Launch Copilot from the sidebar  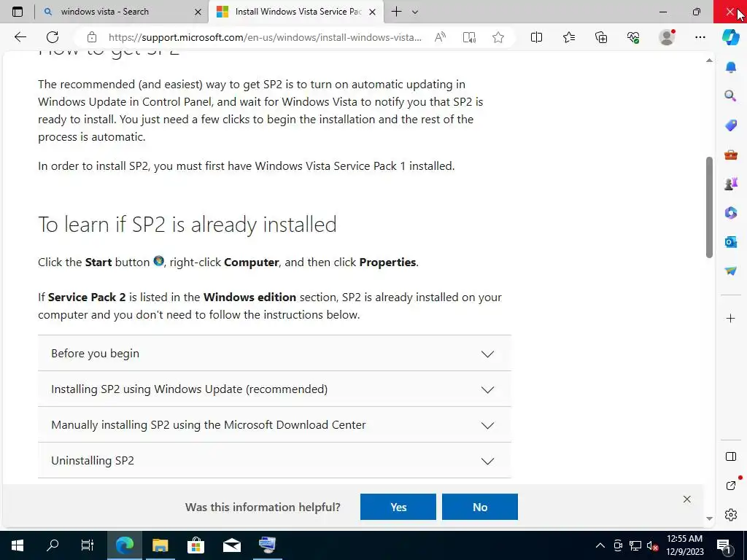click(x=731, y=37)
